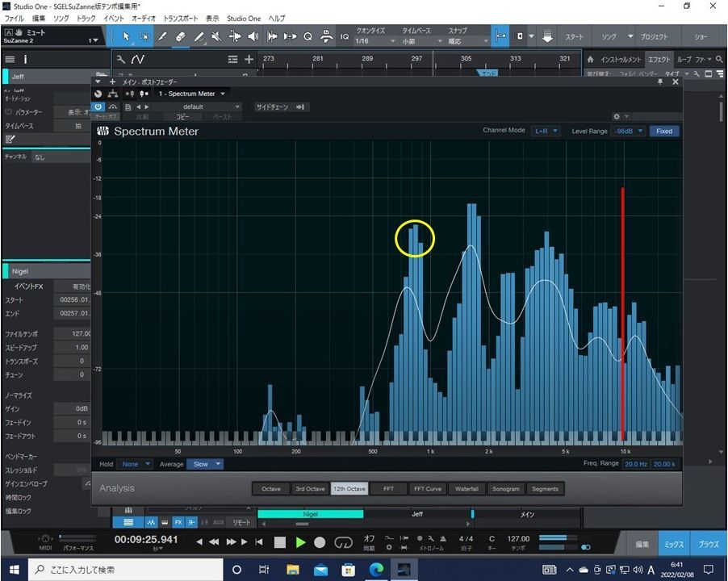Open Hold None dropdown
This screenshot has height=581, width=728.
click(x=134, y=464)
